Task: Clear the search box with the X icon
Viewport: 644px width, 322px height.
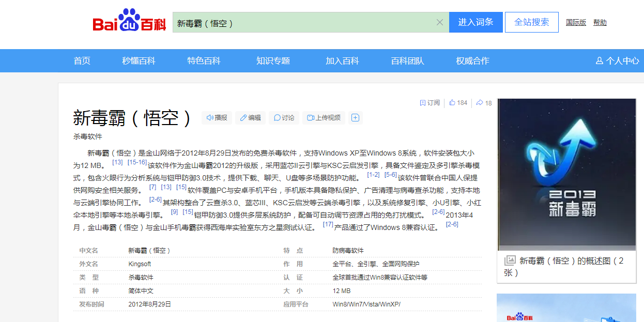Action: coord(440,22)
